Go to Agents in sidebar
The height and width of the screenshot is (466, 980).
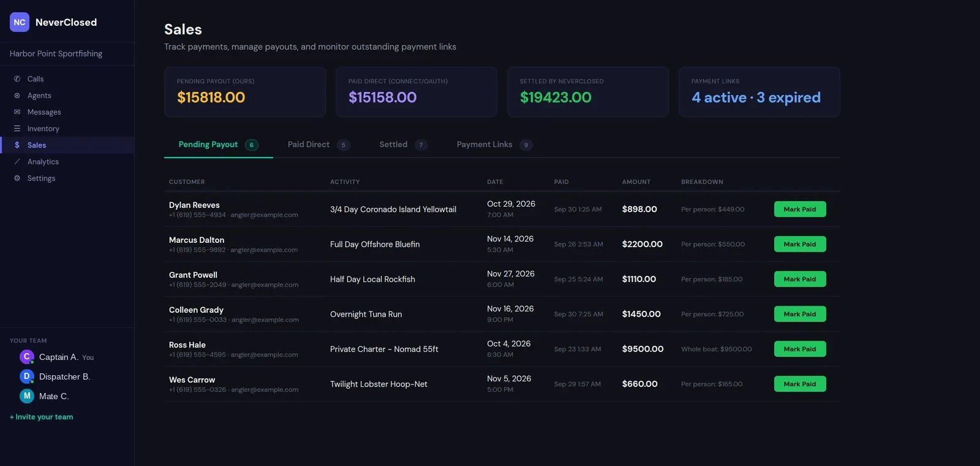pos(67,96)
